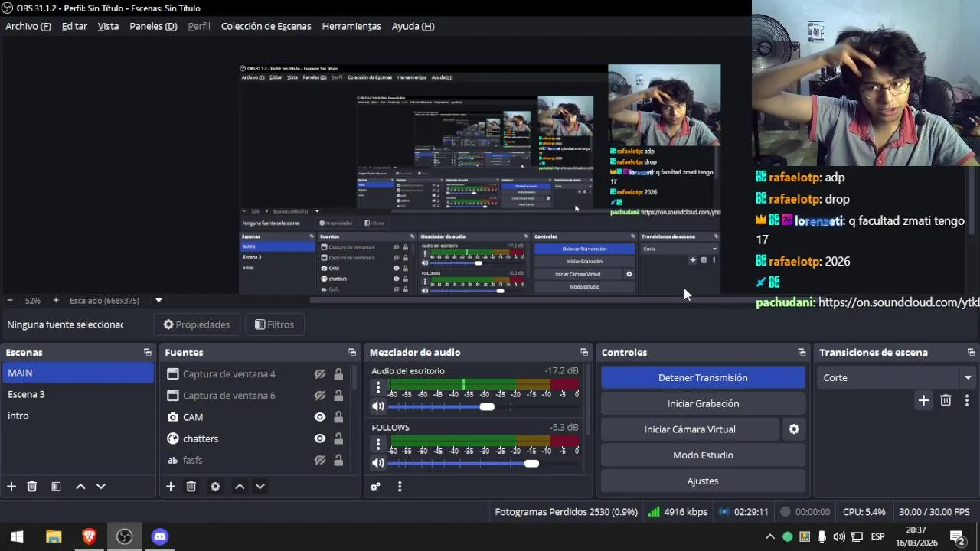Viewport: 980px width, 551px height.
Task: Open audio mixer menu dots at bottom
Action: pos(400,487)
